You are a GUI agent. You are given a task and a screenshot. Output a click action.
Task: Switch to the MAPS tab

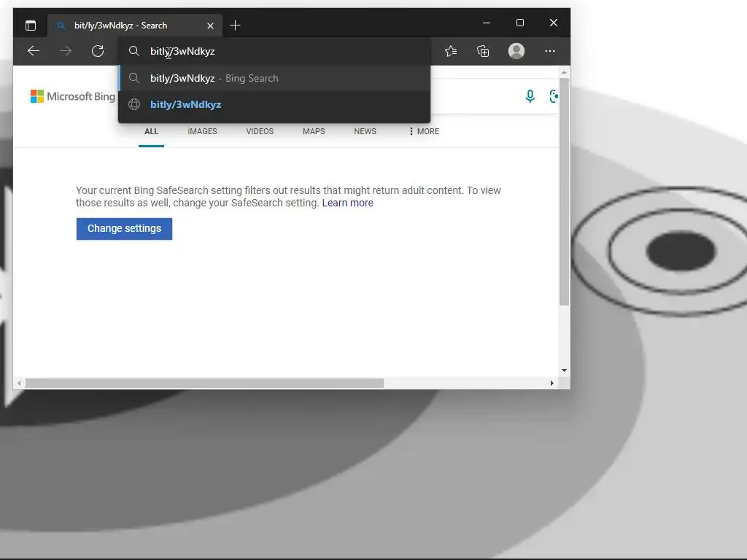point(314,131)
